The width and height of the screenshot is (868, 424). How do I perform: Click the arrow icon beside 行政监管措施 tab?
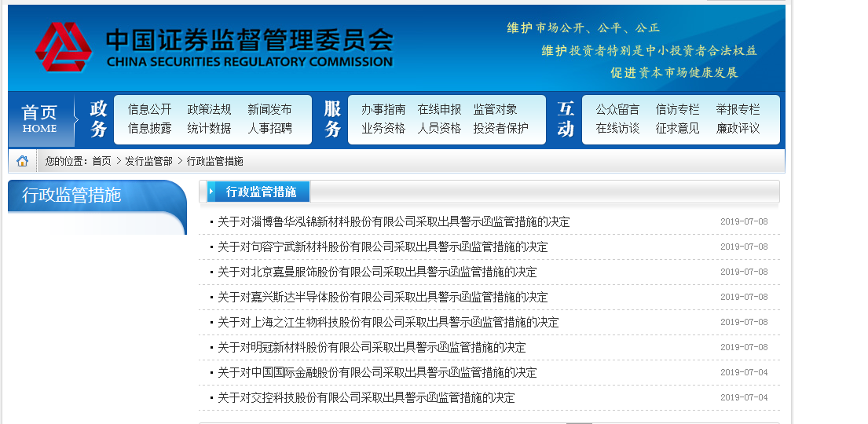click(211, 192)
